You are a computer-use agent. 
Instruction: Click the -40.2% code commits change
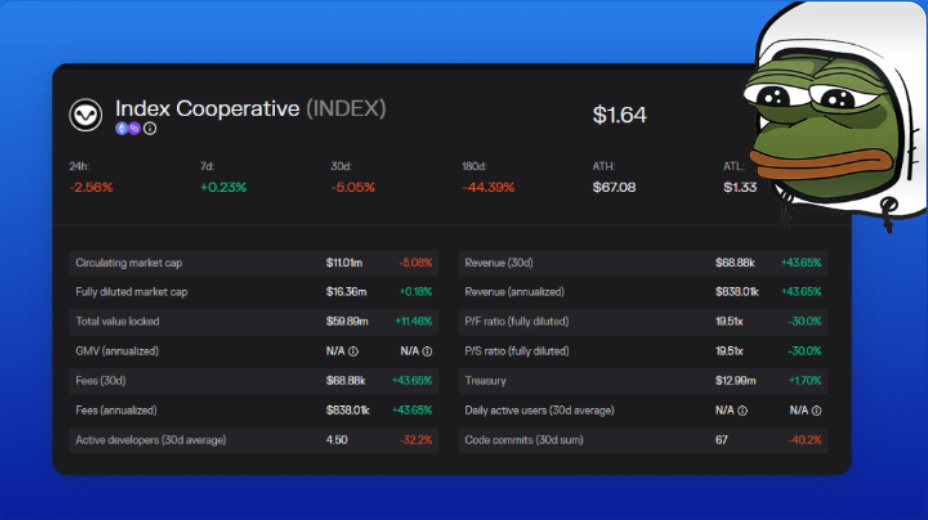(x=805, y=440)
